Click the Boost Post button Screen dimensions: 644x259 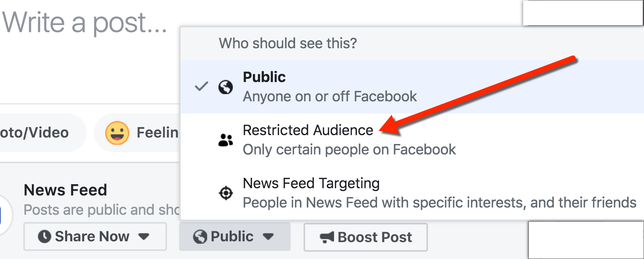click(x=365, y=237)
